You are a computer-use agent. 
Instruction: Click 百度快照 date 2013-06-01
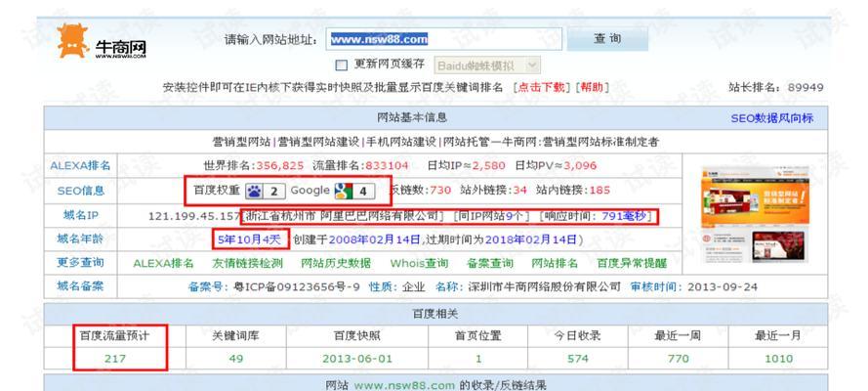click(357, 359)
